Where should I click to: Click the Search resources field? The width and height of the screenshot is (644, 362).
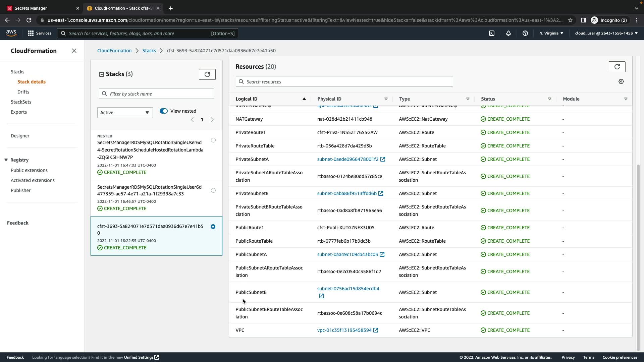(344, 81)
